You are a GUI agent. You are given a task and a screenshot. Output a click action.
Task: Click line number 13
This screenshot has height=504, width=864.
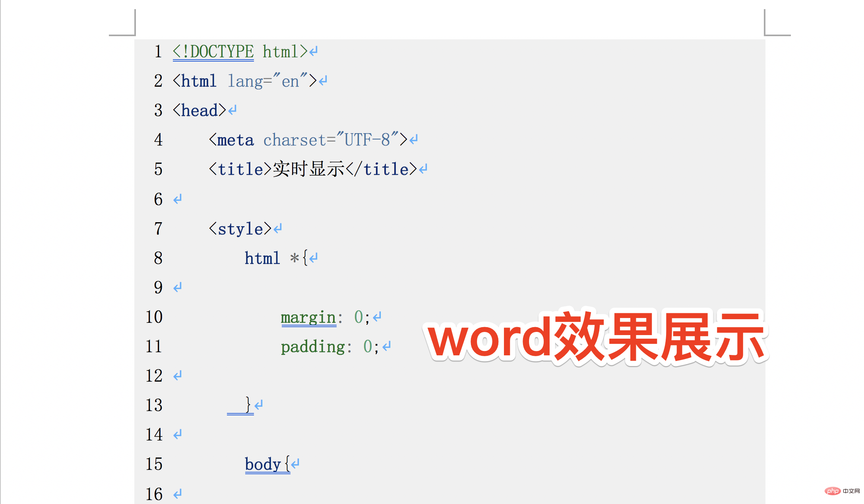pos(154,405)
